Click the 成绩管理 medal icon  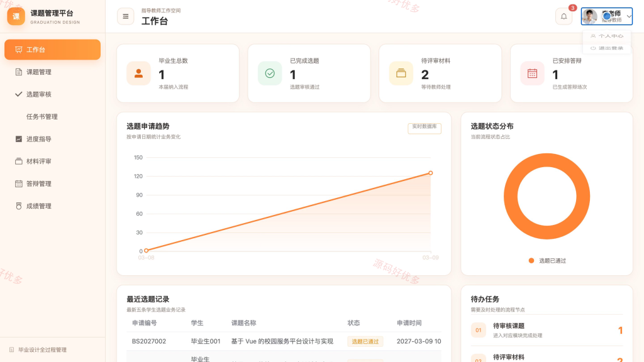(18, 206)
